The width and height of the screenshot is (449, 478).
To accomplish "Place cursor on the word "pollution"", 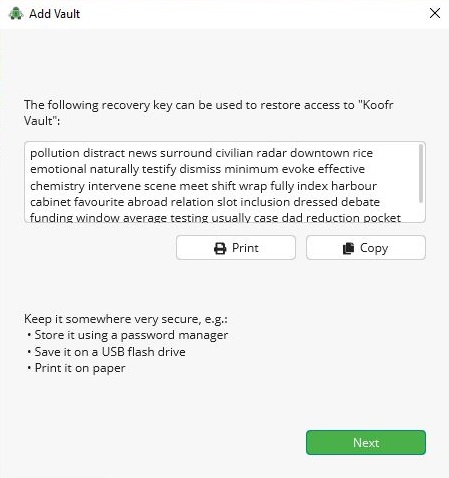I will coord(55,153).
